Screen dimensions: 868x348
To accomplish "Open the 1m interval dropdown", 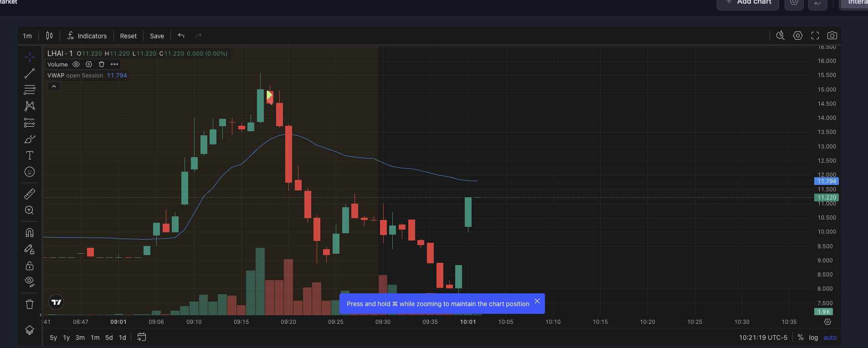I will 27,36.
